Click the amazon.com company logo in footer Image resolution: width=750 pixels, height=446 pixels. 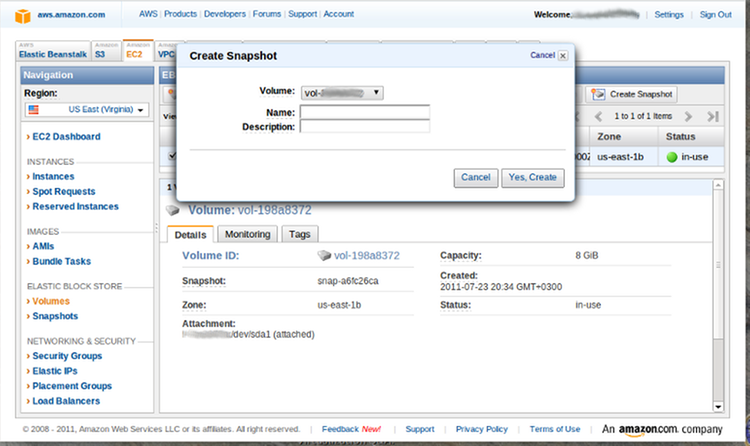click(662, 429)
